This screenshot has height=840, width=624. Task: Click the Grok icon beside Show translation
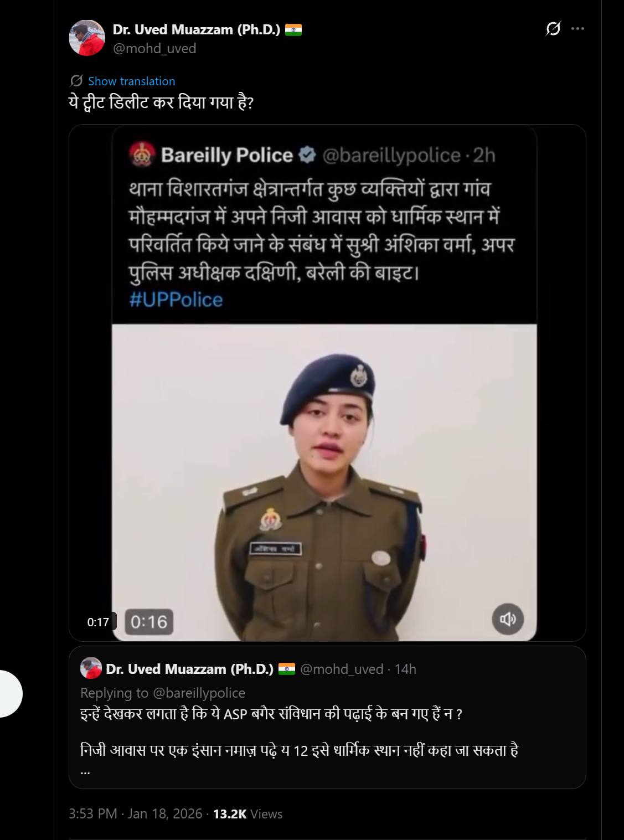point(76,81)
